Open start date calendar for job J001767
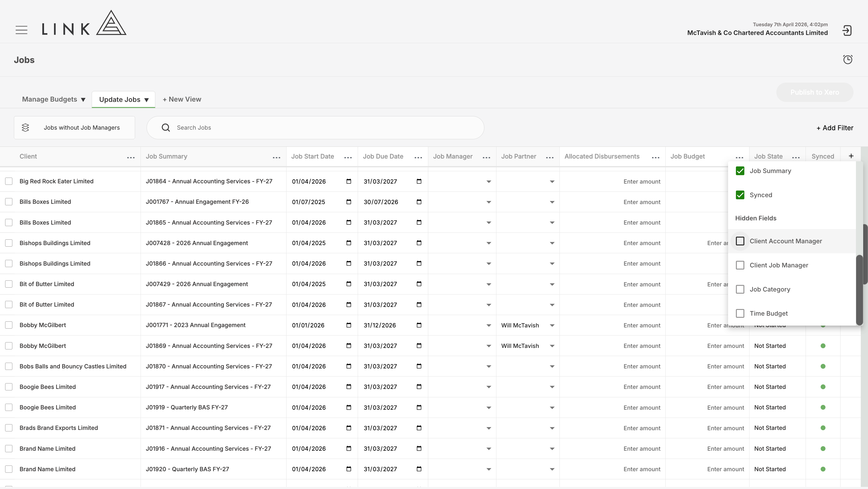Viewport: 868px width, 489px height. click(349, 202)
